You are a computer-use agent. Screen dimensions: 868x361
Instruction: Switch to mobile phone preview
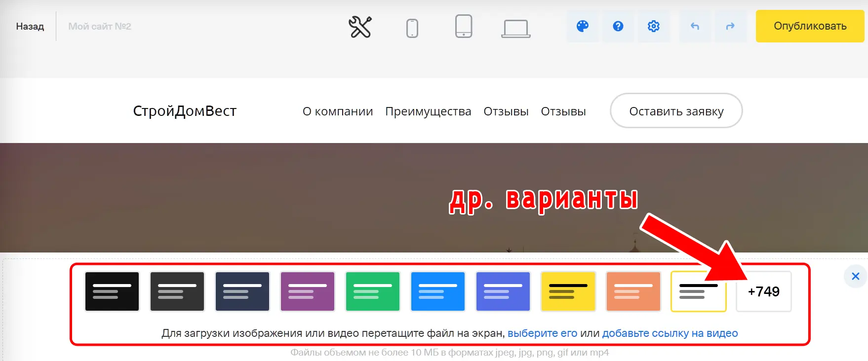pyautogui.click(x=412, y=28)
